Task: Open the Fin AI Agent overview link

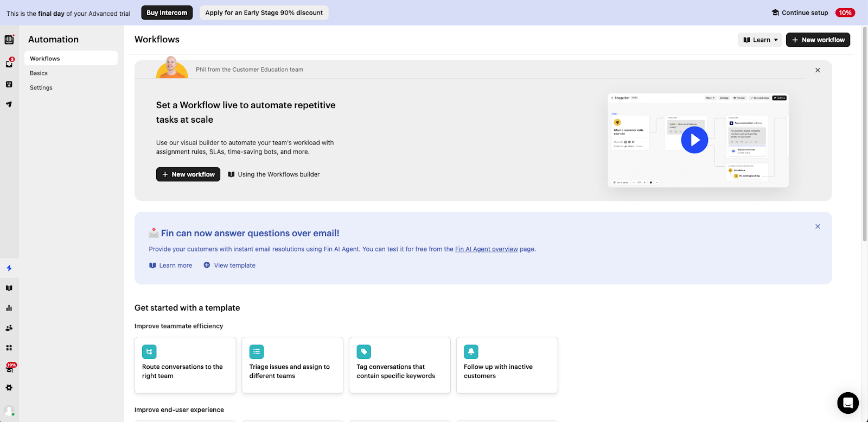Action: 487,249
